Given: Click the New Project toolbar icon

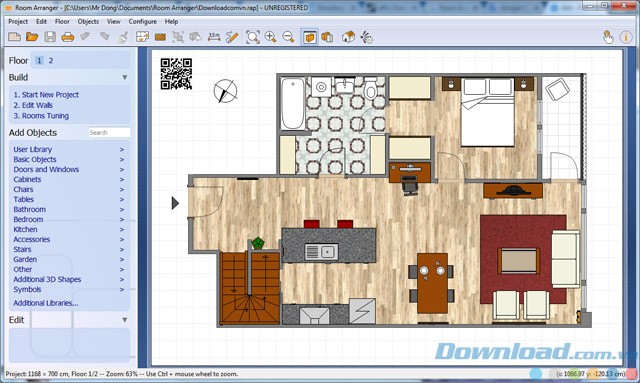Looking at the screenshot, I should coord(14,37).
